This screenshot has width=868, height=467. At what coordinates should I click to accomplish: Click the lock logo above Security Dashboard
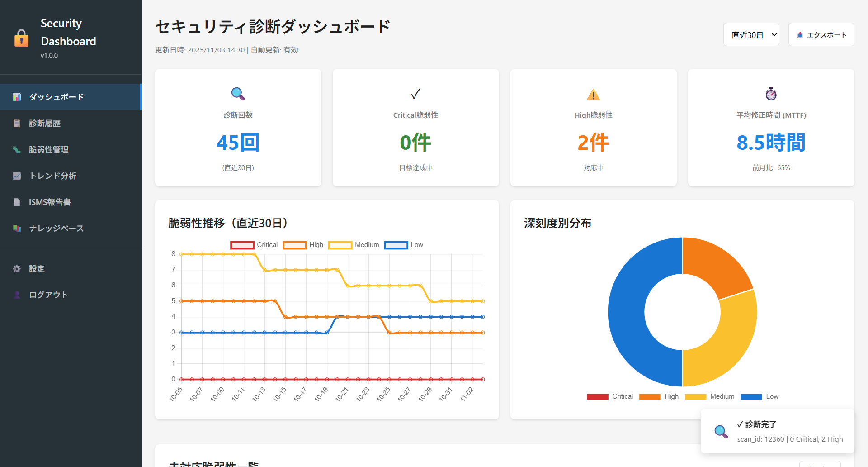tap(21, 38)
